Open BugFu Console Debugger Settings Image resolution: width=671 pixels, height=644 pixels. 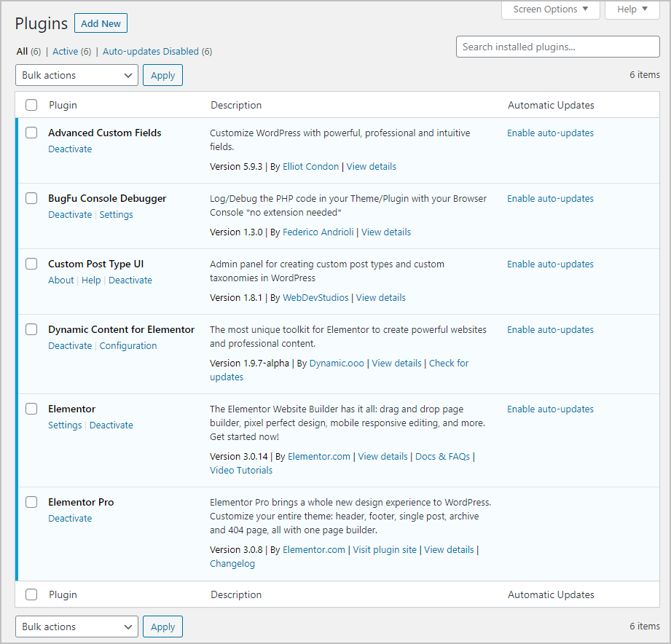116,214
